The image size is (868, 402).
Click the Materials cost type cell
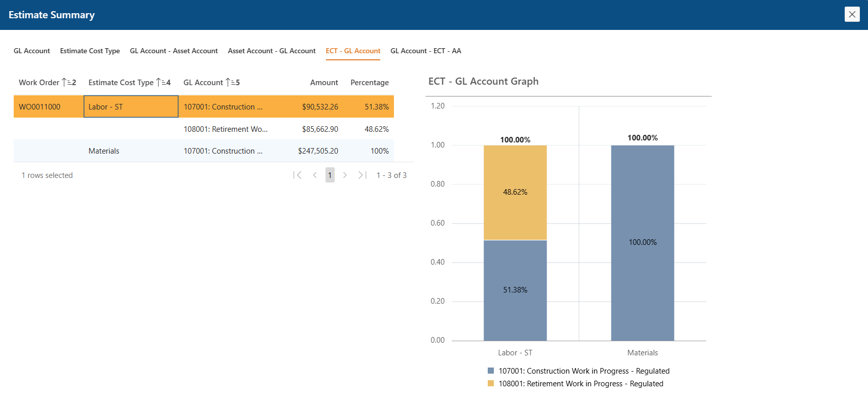pyautogui.click(x=131, y=151)
